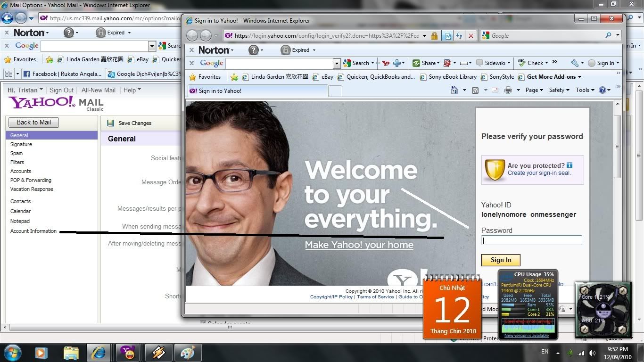Viewport: 644px width, 362px height.
Task: Close Google toolbar in login window
Action: point(191,63)
